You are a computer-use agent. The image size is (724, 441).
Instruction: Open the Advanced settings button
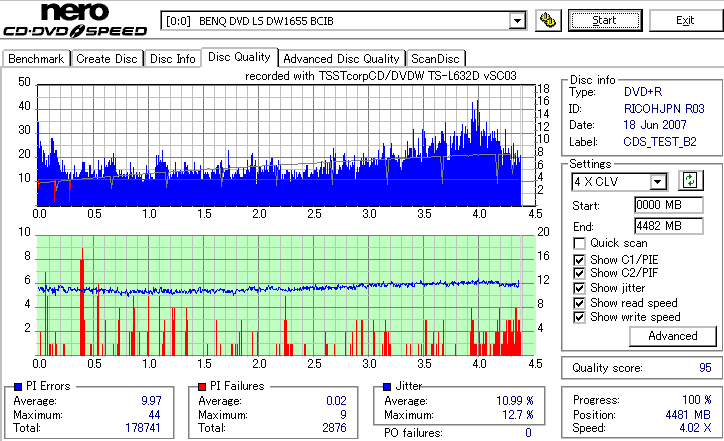coord(673,336)
